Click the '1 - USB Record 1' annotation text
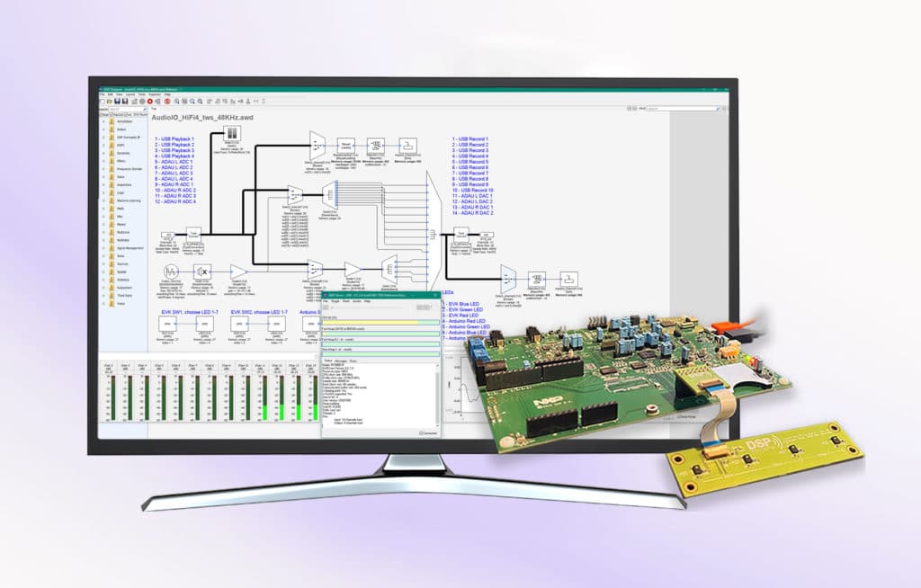This screenshot has width=921, height=588. click(x=469, y=139)
